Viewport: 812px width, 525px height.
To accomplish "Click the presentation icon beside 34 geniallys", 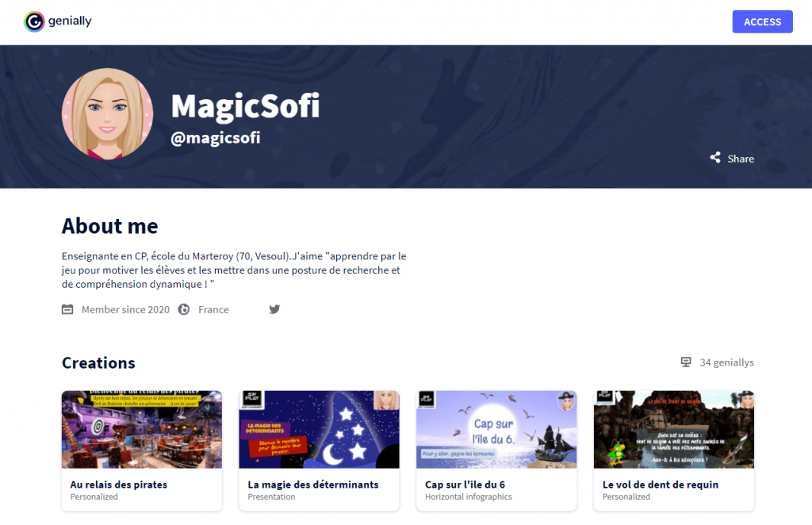I will 686,362.
